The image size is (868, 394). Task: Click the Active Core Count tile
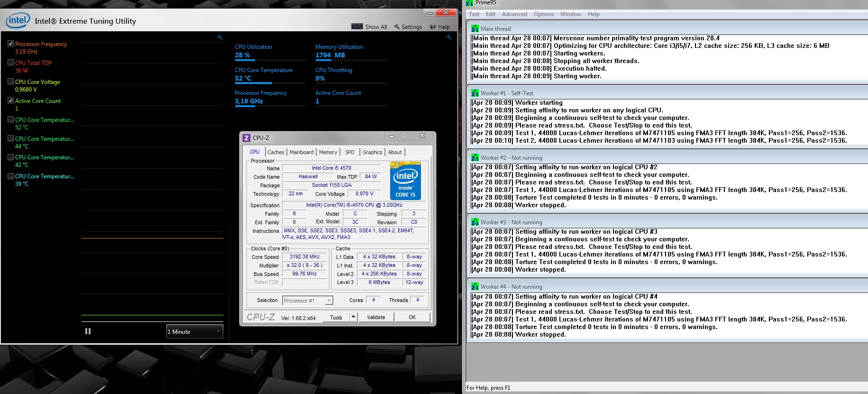point(351,99)
